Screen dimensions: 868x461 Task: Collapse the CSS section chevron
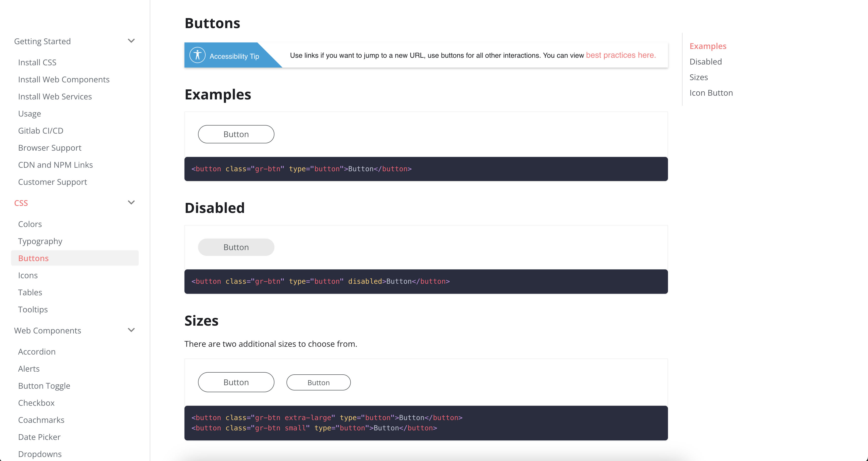tap(131, 202)
